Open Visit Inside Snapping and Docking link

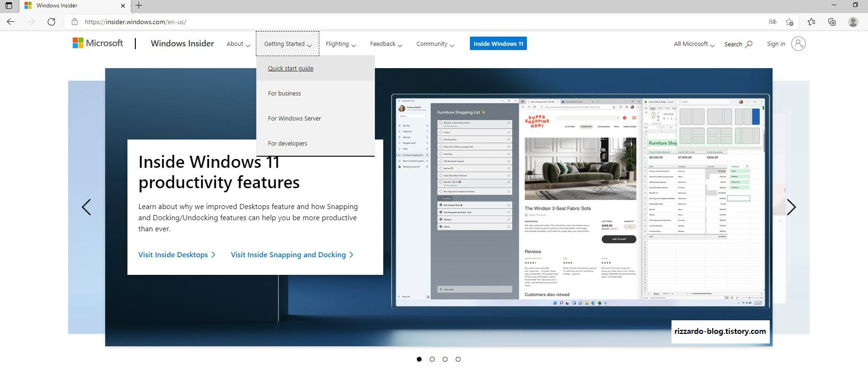pyautogui.click(x=292, y=254)
